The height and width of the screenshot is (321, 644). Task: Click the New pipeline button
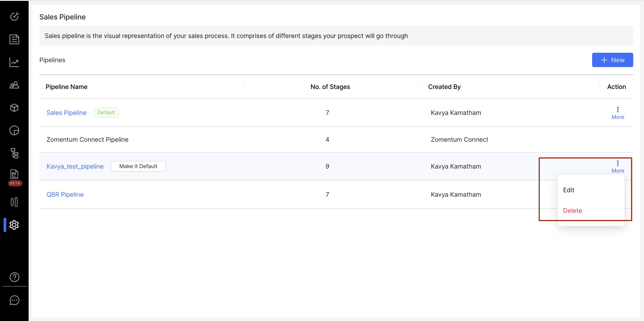(x=612, y=60)
